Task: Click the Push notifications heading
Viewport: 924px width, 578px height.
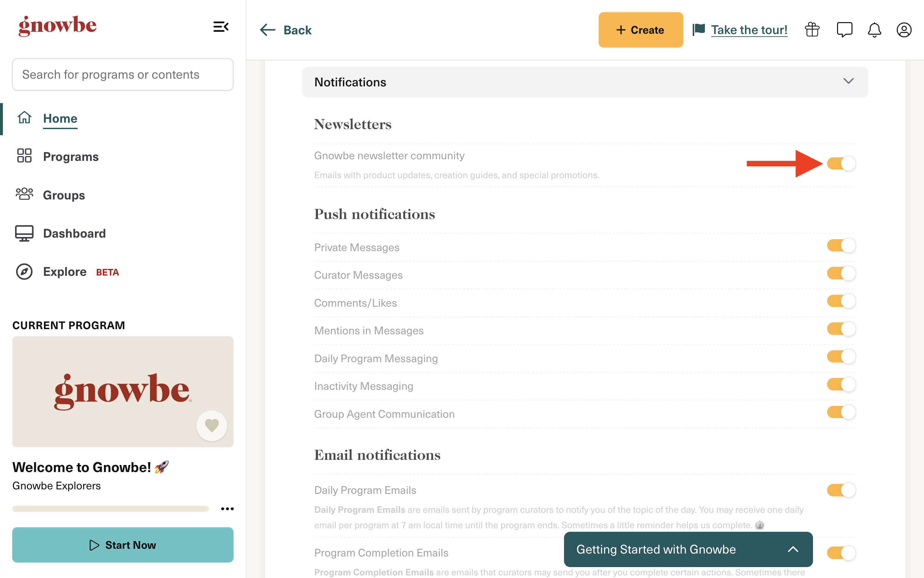Action: click(374, 214)
